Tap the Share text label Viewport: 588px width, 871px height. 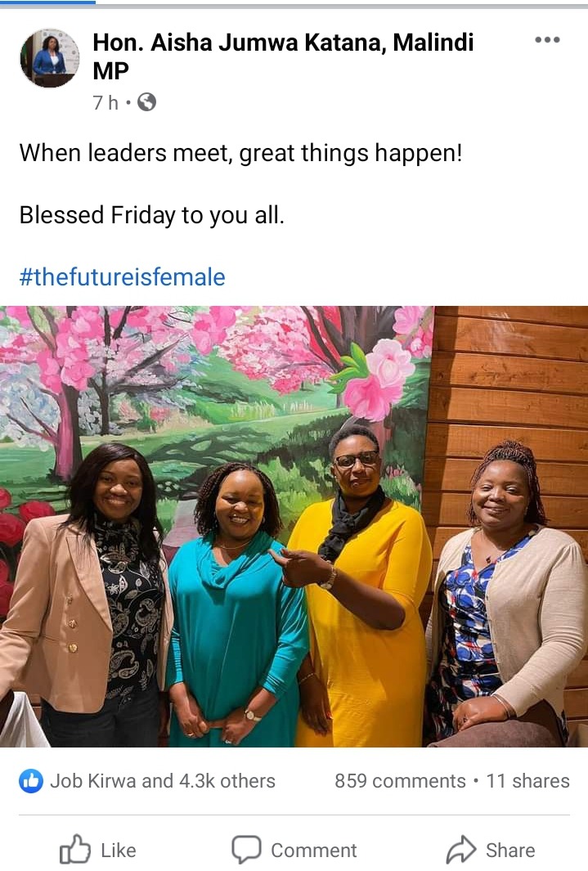pos(510,851)
